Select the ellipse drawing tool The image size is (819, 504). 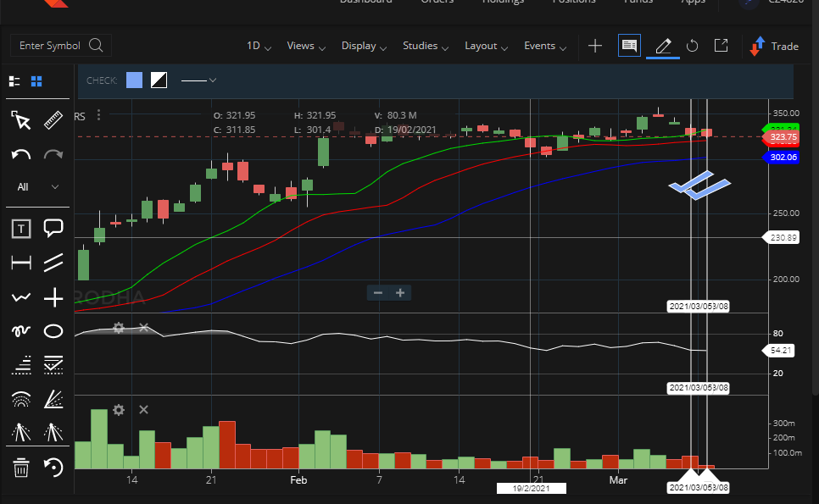tap(53, 331)
